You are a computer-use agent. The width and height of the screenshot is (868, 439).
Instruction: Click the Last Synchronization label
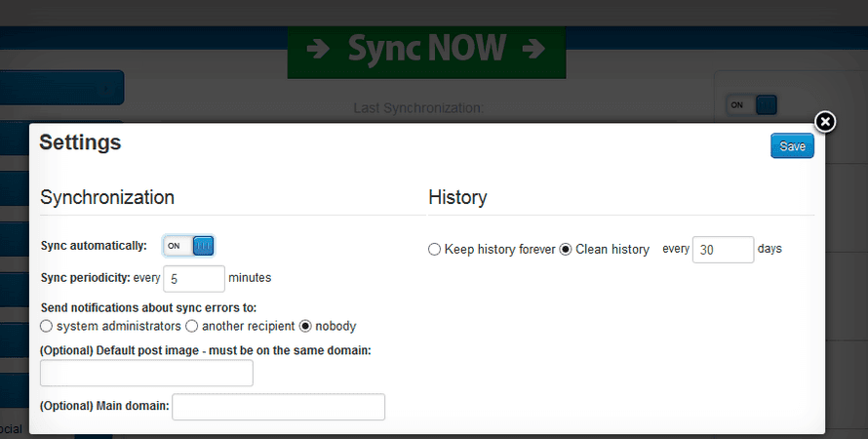tap(418, 107)
